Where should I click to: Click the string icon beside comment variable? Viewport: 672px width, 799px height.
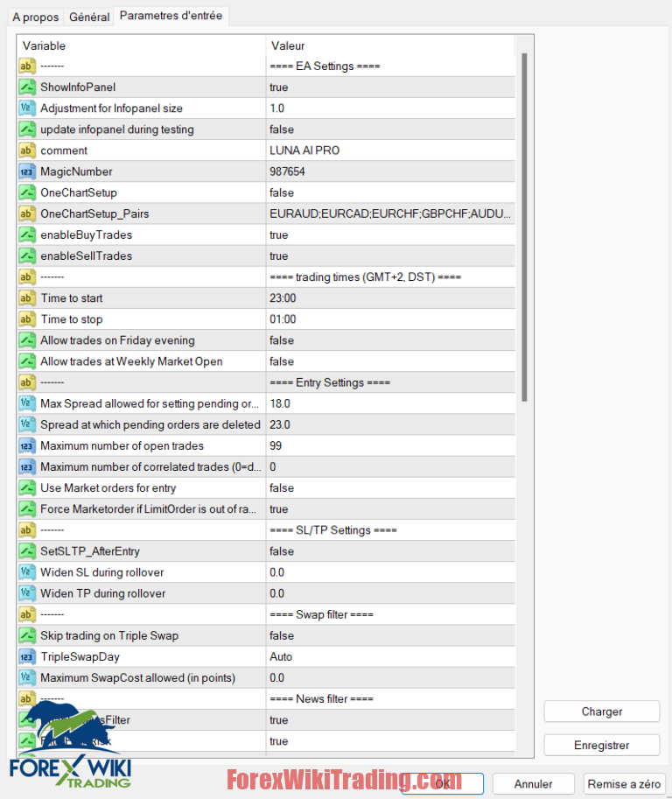pos(27,151)
